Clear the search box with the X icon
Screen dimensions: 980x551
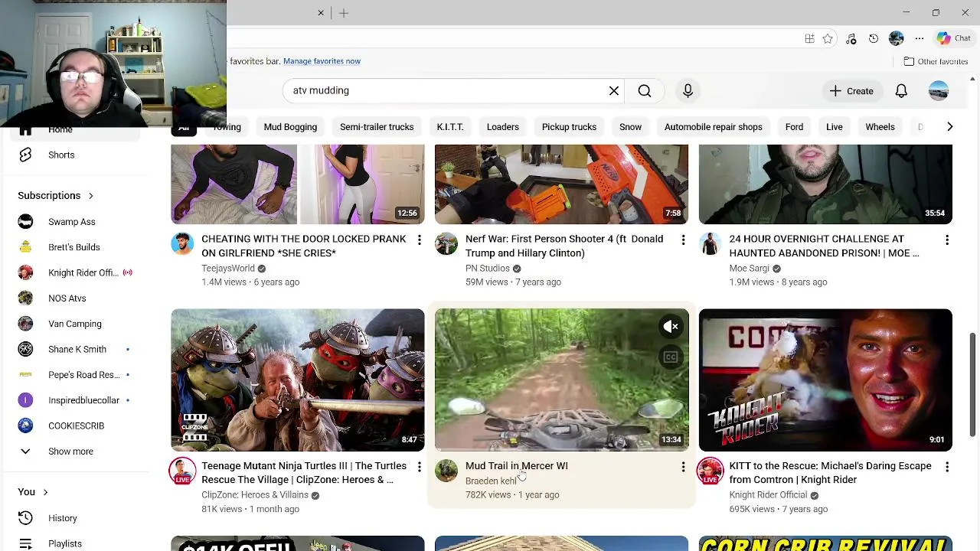[x=614, y=90]
